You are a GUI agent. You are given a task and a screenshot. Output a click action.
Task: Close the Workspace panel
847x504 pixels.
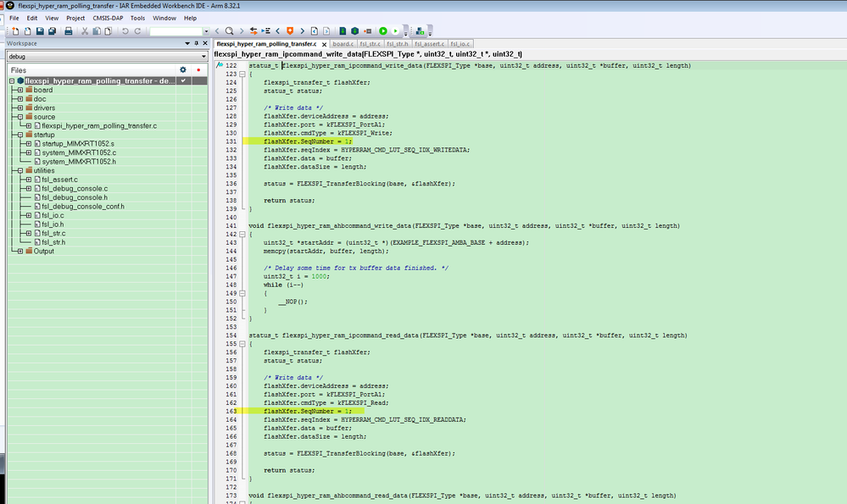click(204, 43)
